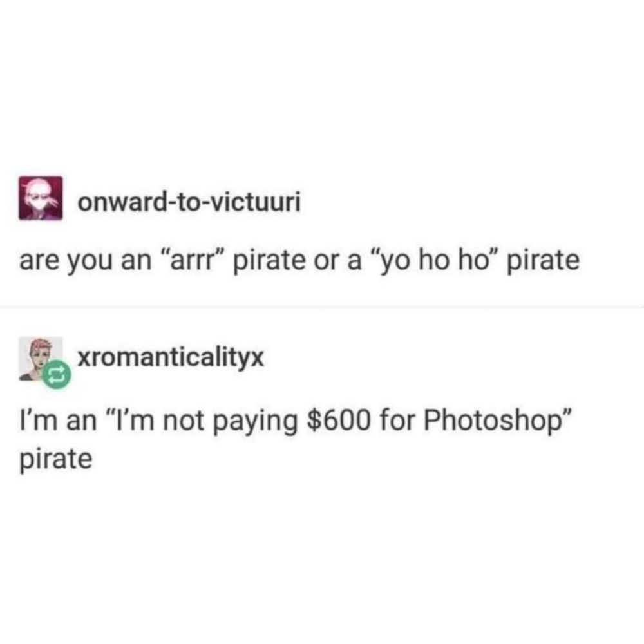Click the word "not" in the reply
Viewport: 644px width, 644px height.
pyautogui.click(x=183, y=421)
